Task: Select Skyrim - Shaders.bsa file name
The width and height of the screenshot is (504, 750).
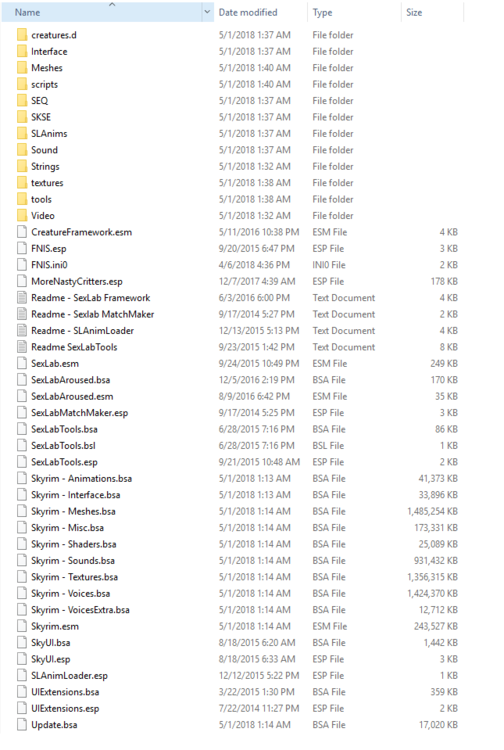Action: pyautogui.click(x=74, y=544)
